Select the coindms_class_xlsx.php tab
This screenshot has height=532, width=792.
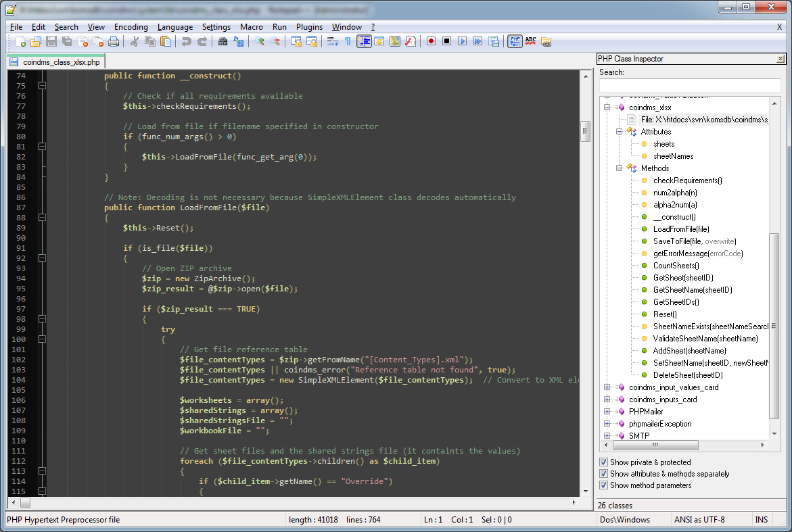(x=56, y=62)
